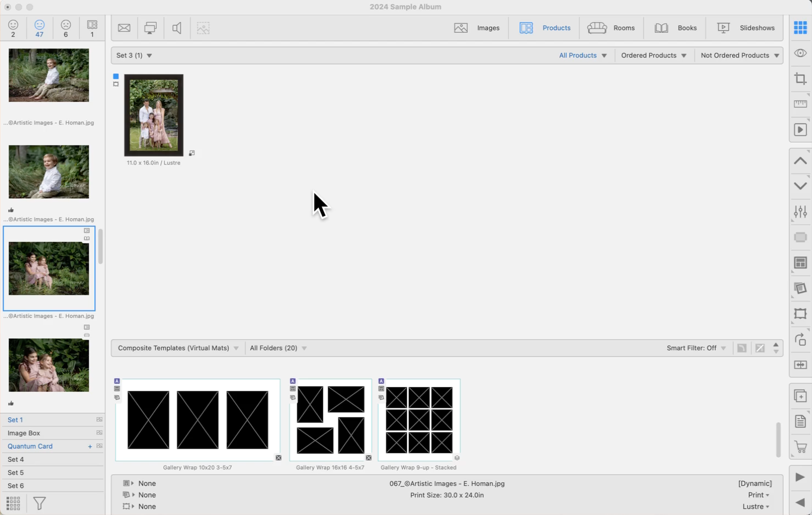
Task: Select the crop tool in right sidebar
Action: pyautogui.click(x=800, y=79)
